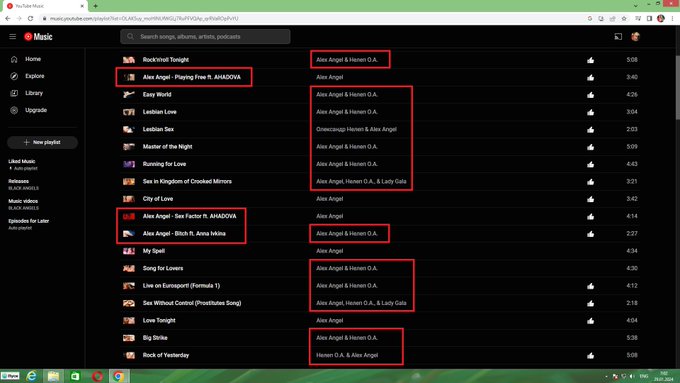Toggle like on City of Love
680x383 pixels.
[590, 199]
